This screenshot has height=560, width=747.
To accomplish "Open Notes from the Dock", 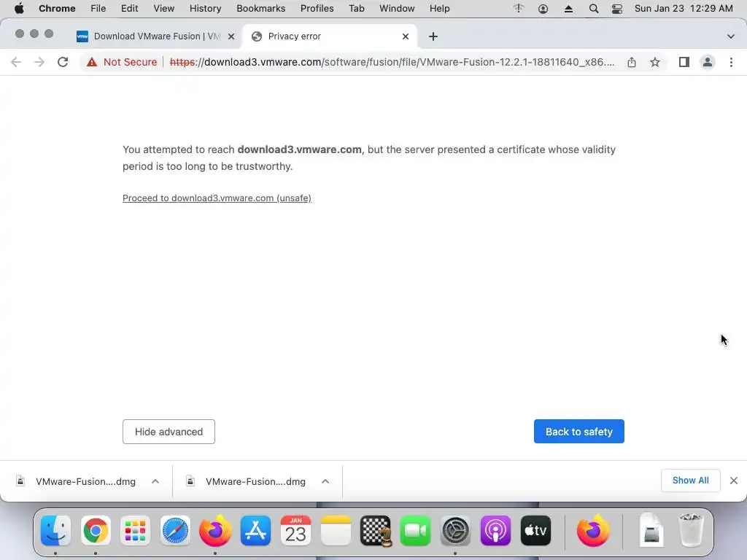I will 336,531.
